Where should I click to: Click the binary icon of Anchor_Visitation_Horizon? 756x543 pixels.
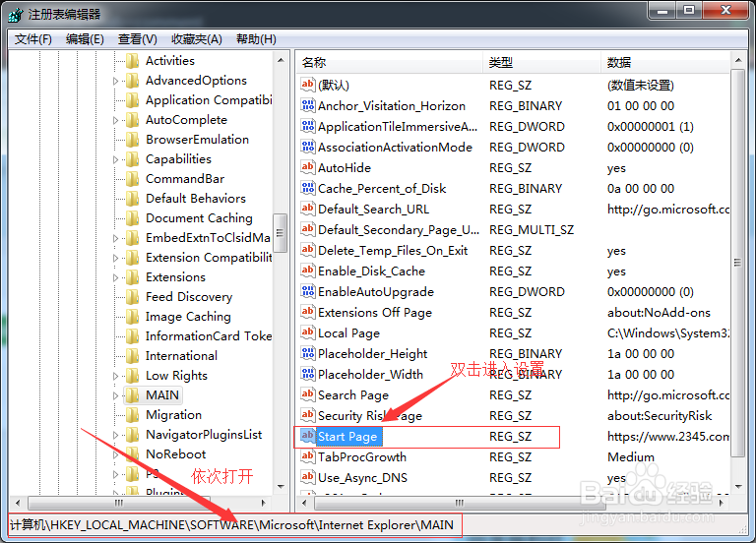pyautogui.click(x=307, y=105)
